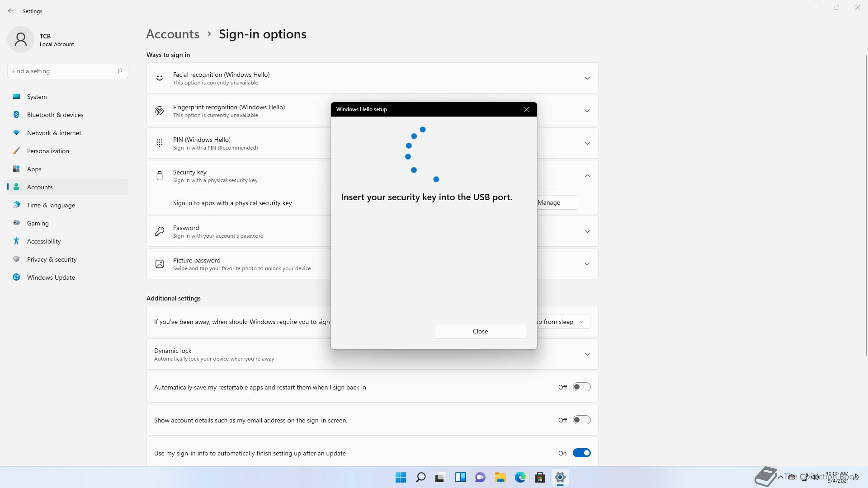The height and width of the screenshot is (488, 868).
Task: Toggle show account details on sign-in screen
Action: point(582,420)
